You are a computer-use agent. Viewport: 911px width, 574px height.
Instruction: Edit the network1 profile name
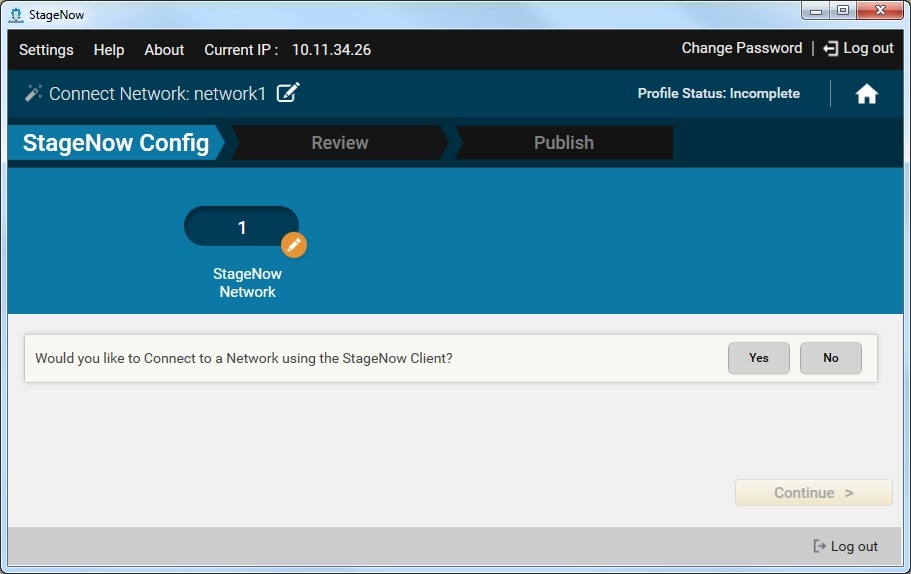[x=288, y=93]
